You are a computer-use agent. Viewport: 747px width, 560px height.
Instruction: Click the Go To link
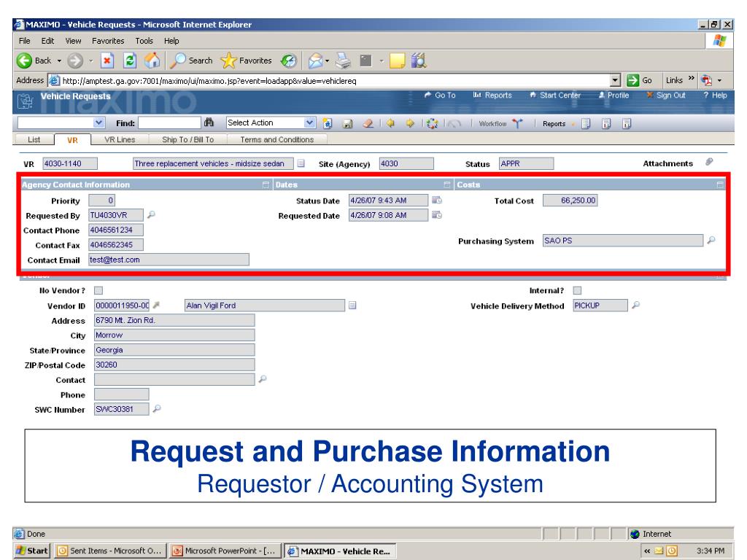[x=440, y=96]
